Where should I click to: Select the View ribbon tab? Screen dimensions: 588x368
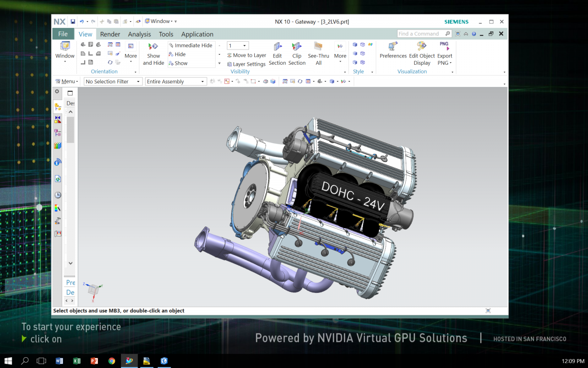coord(85,34)
